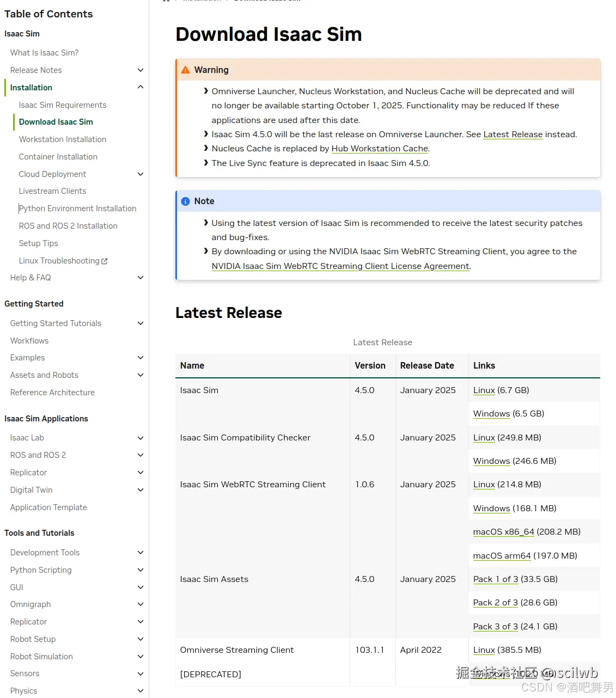616x698 pixels.
Task: Download WebRTC Client Windows 168.1 MB
Action: pos(491,509)
